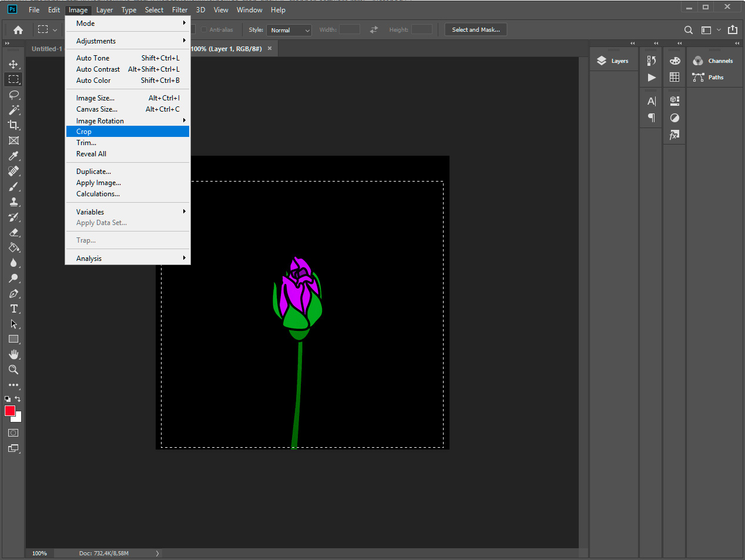Image resolution: width=745 pixels, height=560 pixels.
Task: Choose the Horizontal Type tool
Action: click(14, 308)
